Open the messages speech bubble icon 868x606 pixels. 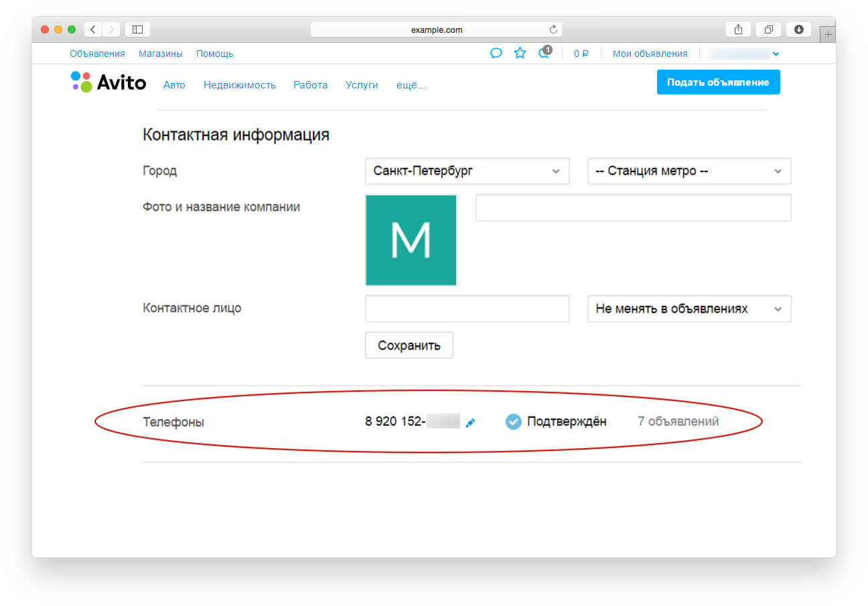496,54
